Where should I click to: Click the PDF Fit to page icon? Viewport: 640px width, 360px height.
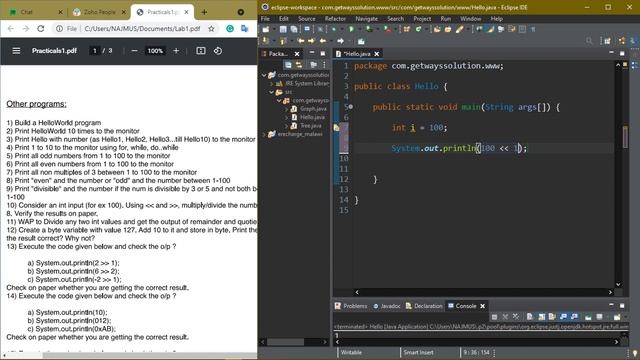(x=201, y=51)
